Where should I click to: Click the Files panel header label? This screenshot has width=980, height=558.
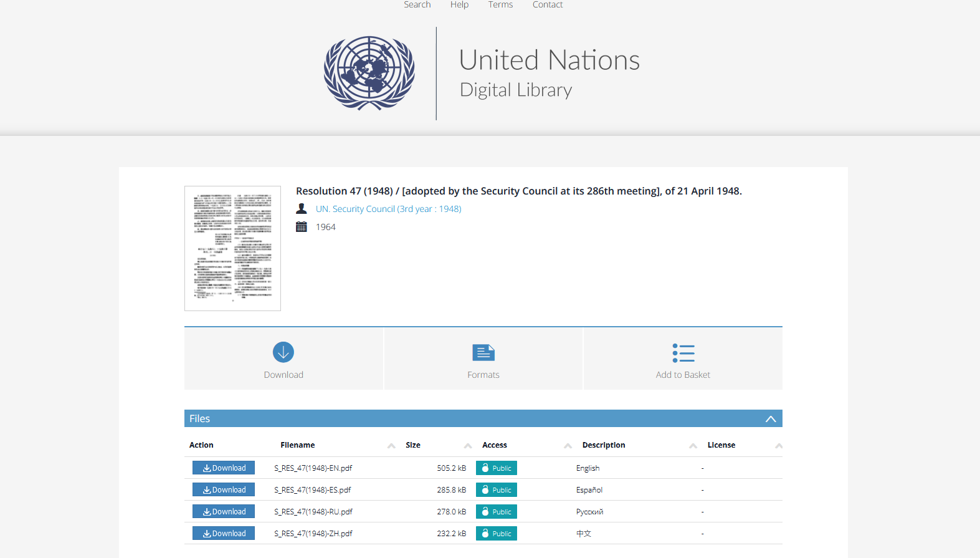199,419
